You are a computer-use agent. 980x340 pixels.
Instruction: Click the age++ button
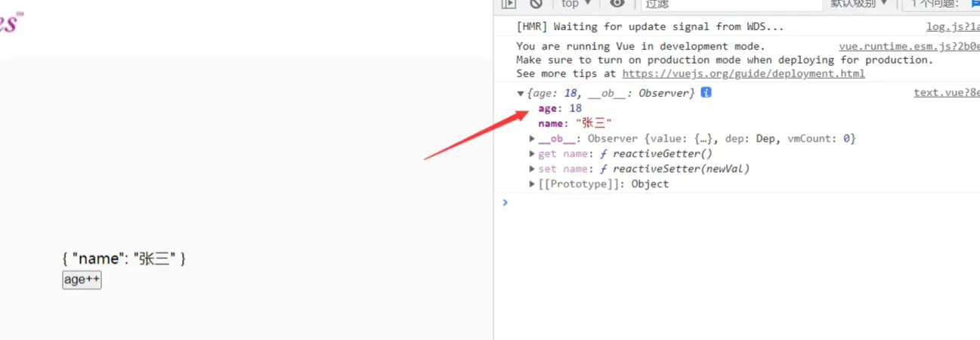coord(82,280)
